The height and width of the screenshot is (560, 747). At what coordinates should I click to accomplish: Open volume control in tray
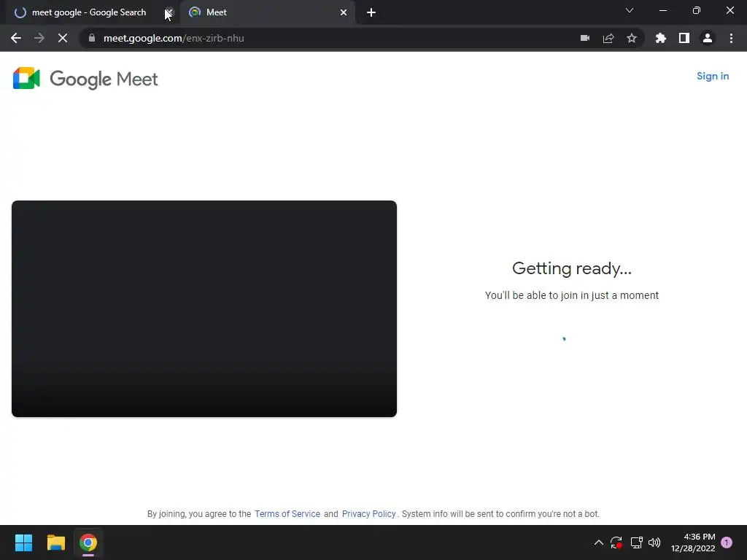tap(654, 542)
